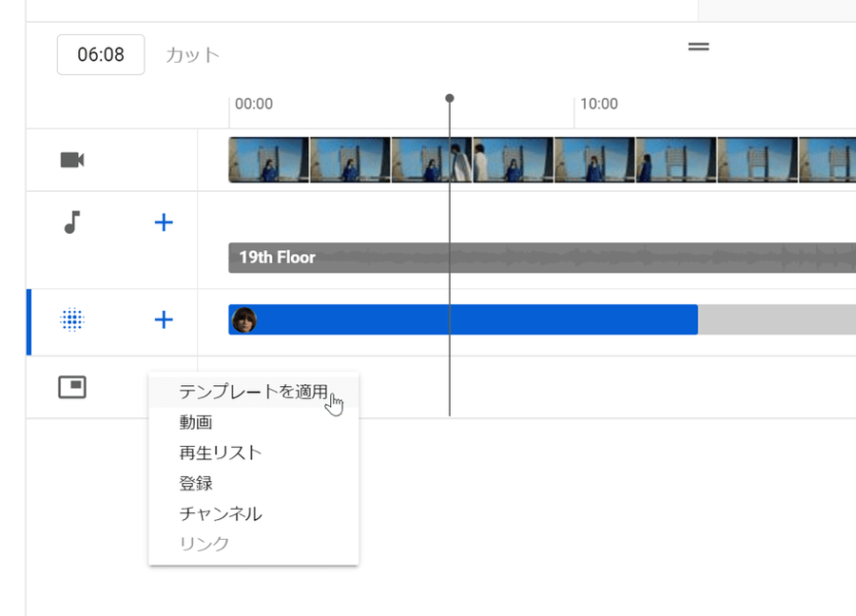856x616 pixels.
Task: Click the 06:08 timecode field
Action: [x=101, y=55]
